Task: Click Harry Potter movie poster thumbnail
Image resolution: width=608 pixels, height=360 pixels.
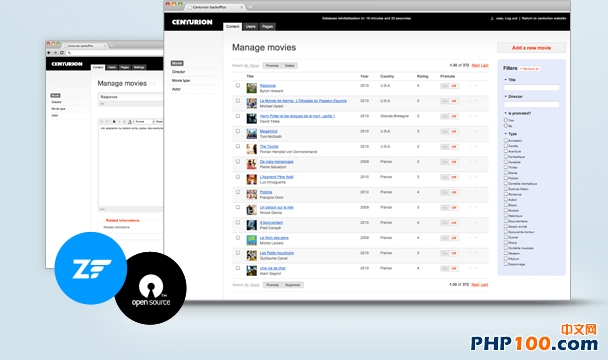Action: point(252,118)
